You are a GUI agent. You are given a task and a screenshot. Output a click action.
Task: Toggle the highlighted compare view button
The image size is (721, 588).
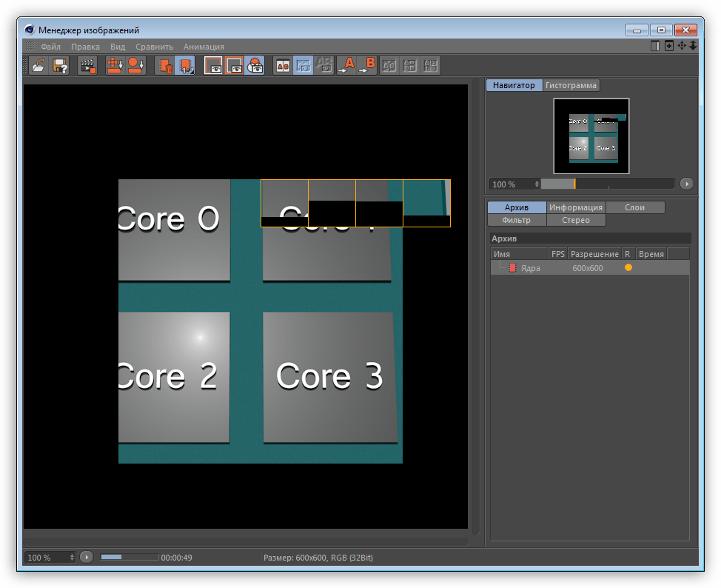(303, 65)
